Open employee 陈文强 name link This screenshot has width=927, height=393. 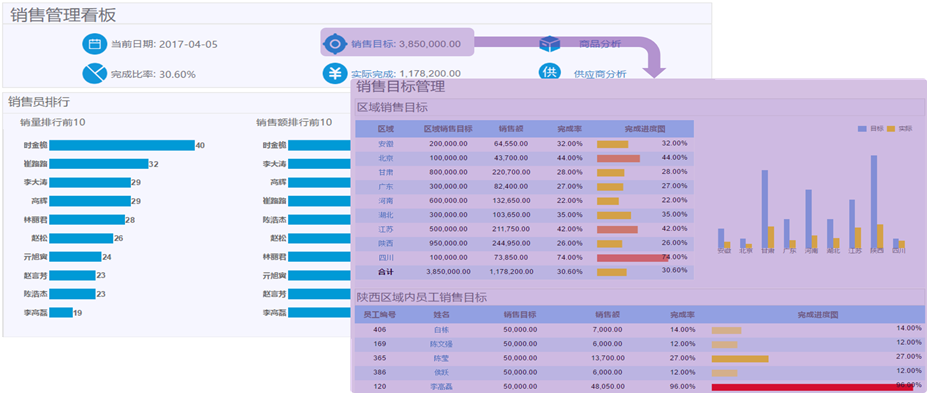click(441, 344)
